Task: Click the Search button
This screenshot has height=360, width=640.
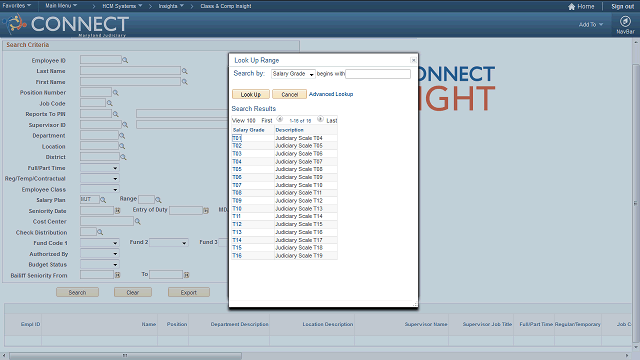Action: [x=77, y=292]
